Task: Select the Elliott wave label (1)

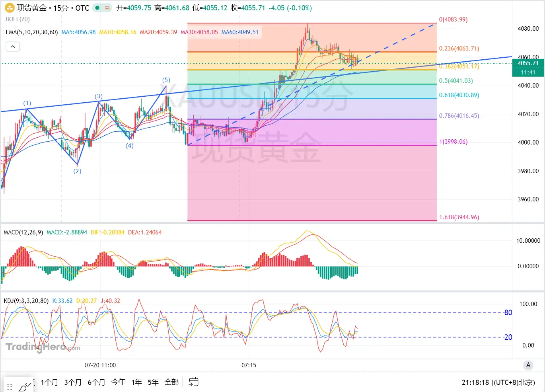Action: (27, 103)
